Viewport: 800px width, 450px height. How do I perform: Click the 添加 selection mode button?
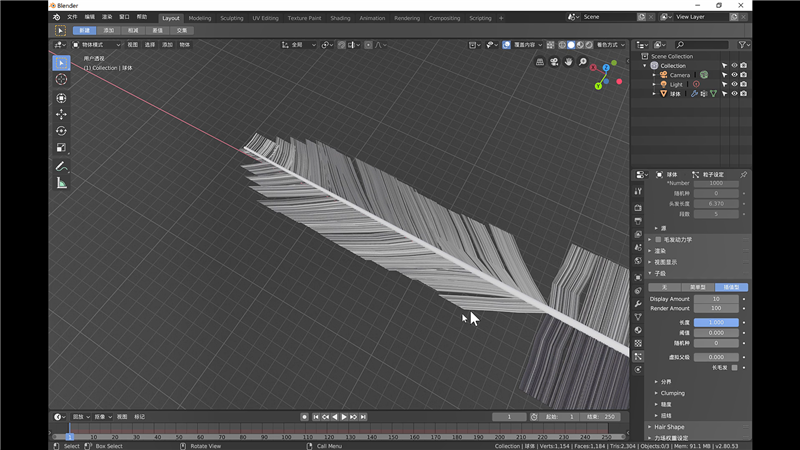109,31
